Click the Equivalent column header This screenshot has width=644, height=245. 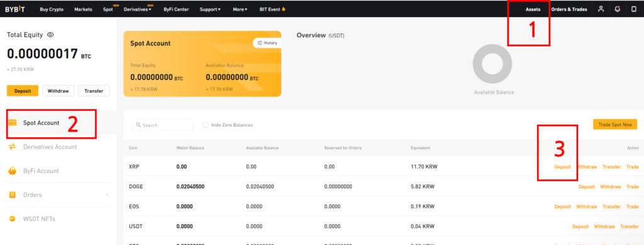click(421, 147)
